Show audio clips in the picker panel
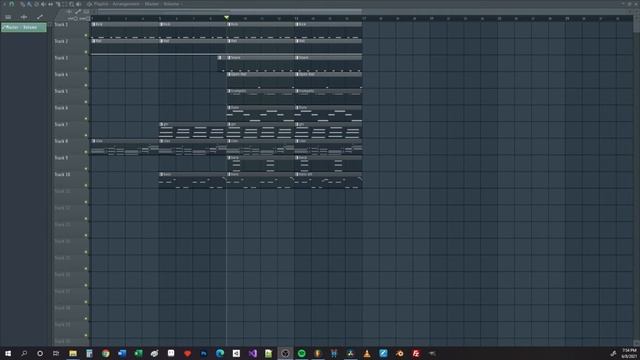 point(24,17)
